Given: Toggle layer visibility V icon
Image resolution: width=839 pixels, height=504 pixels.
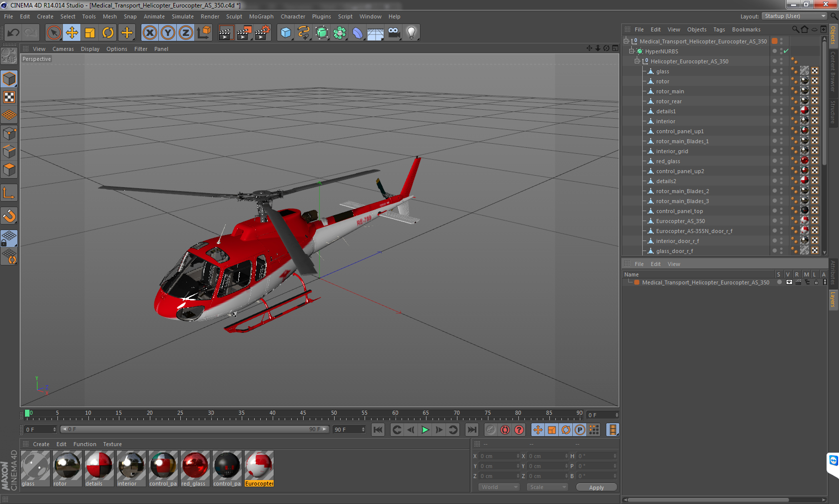Looking at the screenshot, I should pos(789,282).
